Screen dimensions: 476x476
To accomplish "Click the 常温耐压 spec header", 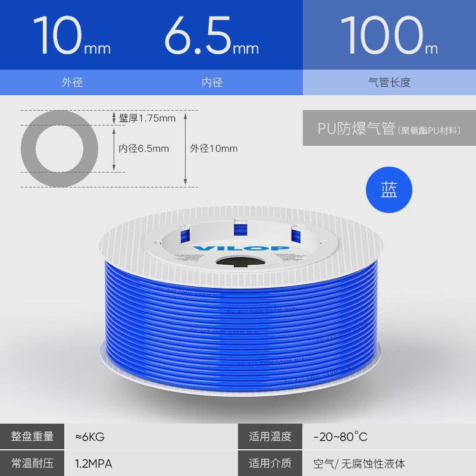I will click(x=32, y=464).
